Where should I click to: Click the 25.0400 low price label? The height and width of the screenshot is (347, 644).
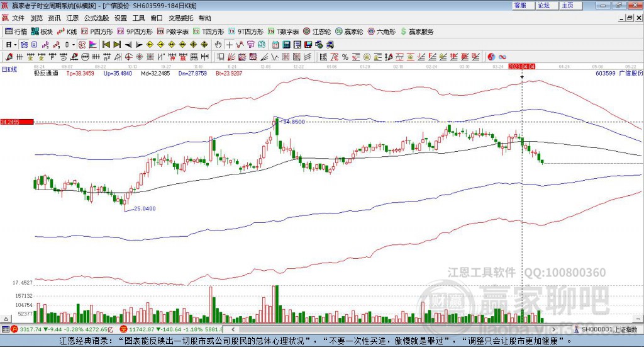pos(145,208)
